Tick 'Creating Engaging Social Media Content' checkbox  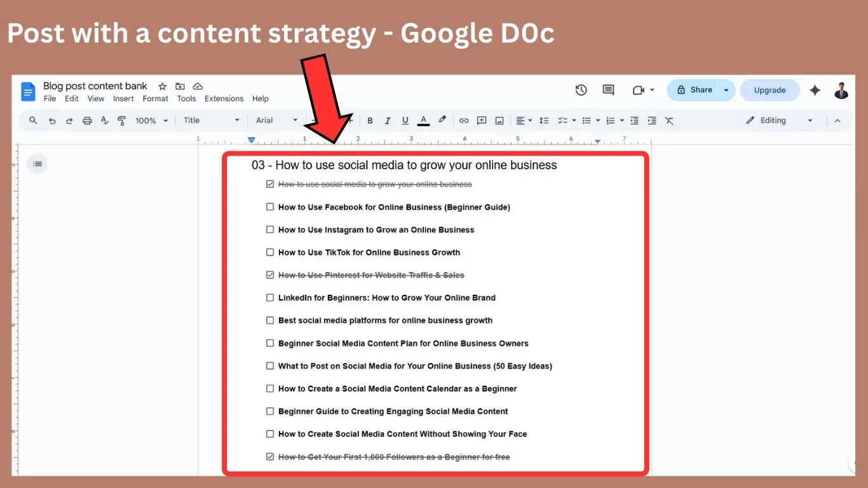(x=270, y=411)
